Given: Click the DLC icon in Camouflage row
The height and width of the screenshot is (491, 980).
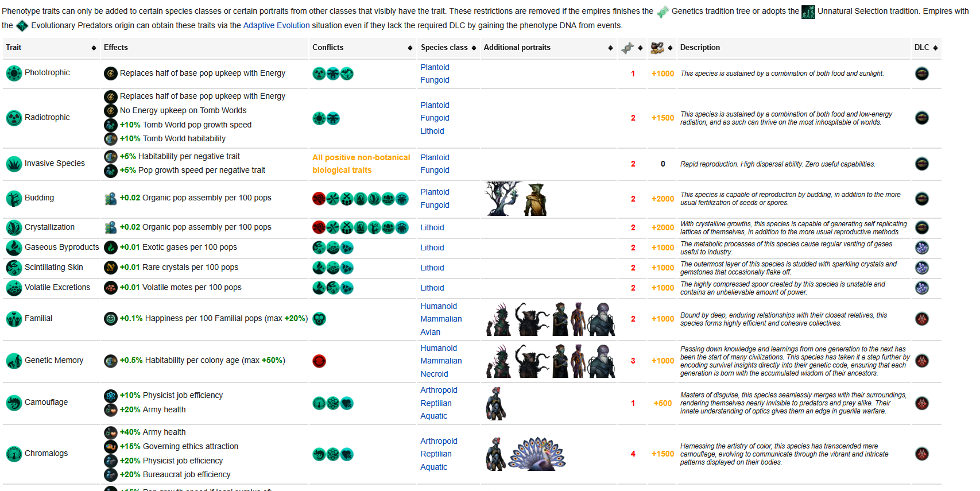Looking at the screenshot, I should tap(921, 403).
